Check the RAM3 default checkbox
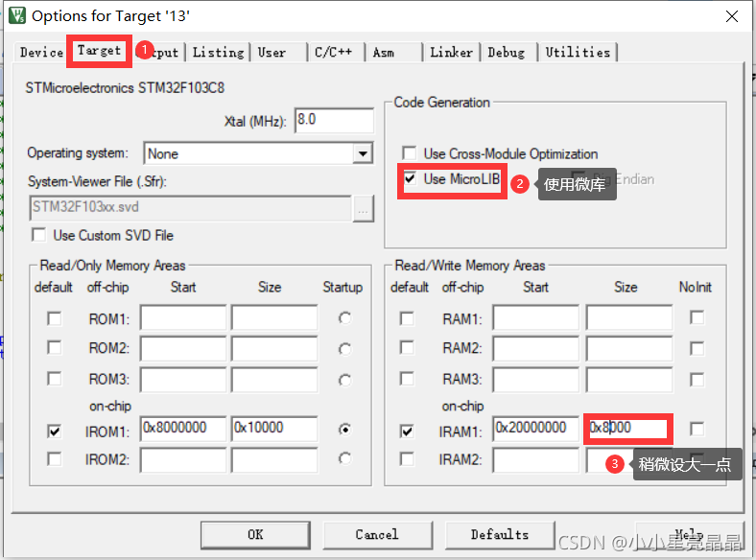756x560 pixels. point(407,379)
